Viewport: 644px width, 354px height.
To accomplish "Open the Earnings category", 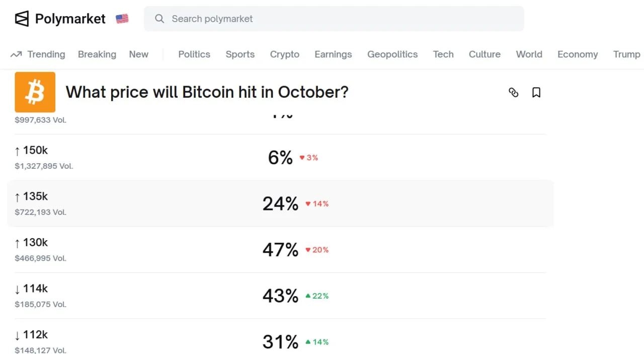I will pyautogui.click(x=333, y=54).
